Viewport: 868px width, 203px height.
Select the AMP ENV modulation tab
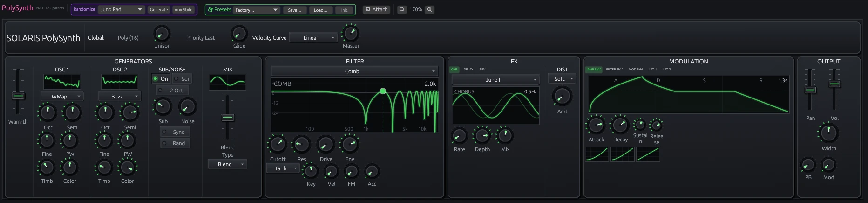click(x=594, y=70)
